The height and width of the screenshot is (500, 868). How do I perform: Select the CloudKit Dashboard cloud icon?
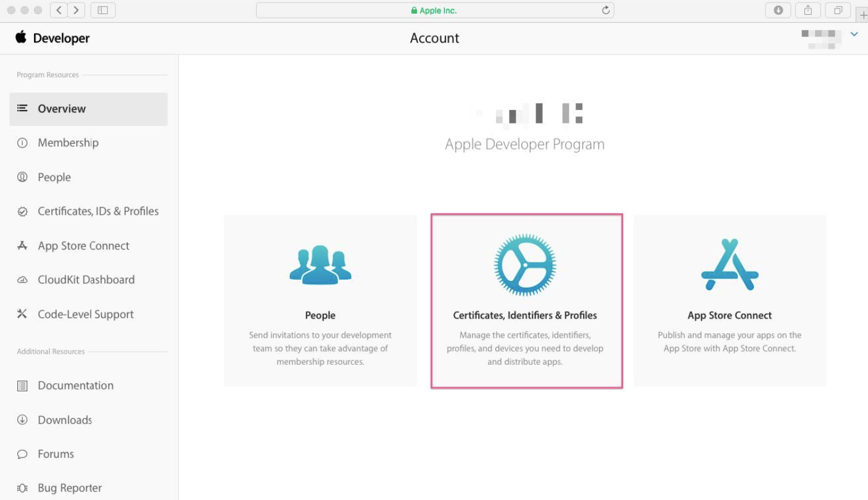23,280
